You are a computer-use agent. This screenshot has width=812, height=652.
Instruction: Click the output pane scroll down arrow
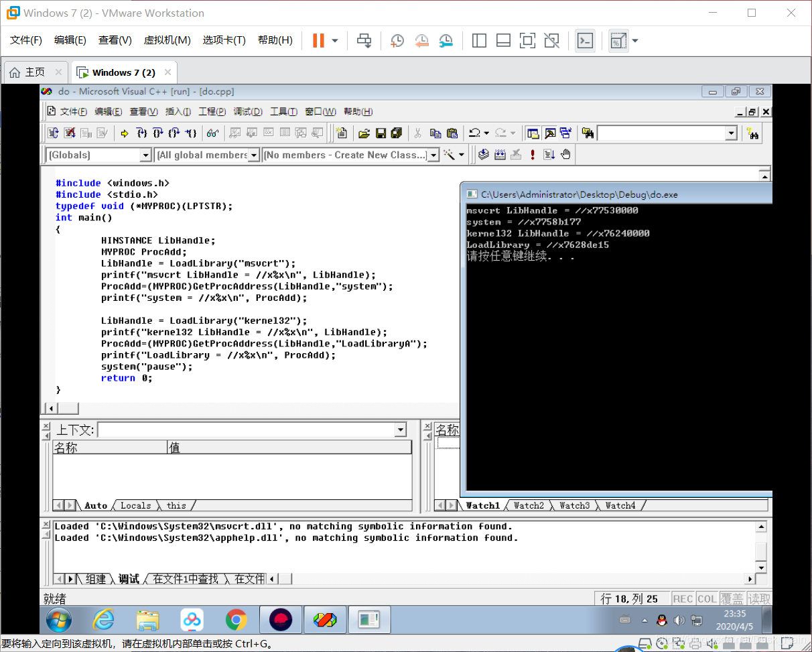(x=760, y=568)
